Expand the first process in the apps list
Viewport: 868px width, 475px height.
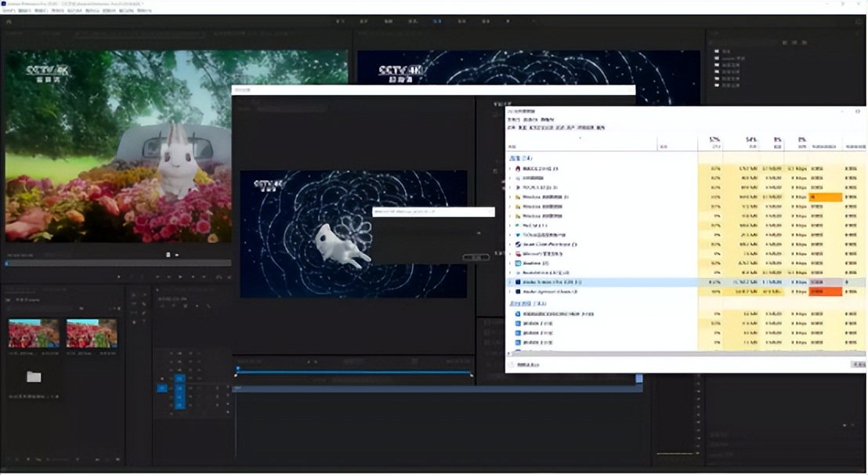tap(509, 169)
